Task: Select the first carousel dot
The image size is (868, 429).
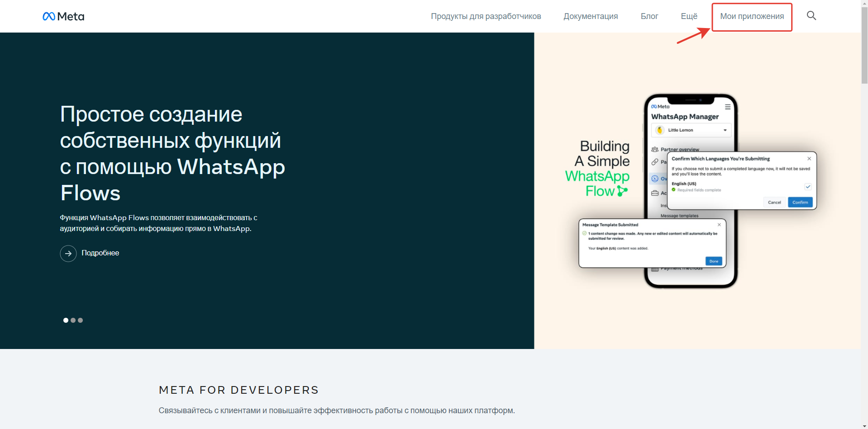Action: click(x=66, y=320)
